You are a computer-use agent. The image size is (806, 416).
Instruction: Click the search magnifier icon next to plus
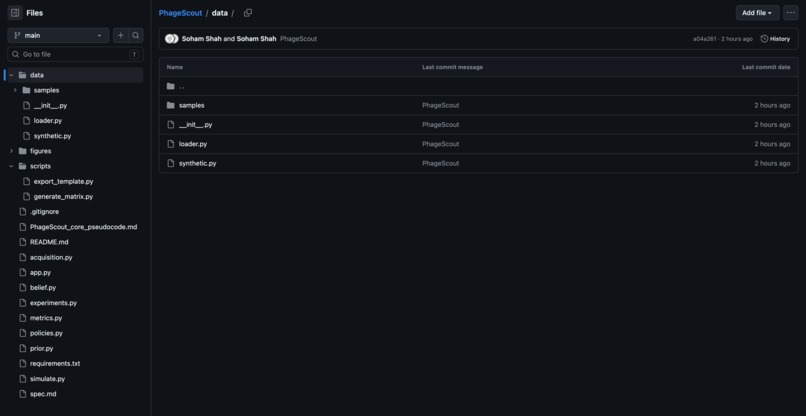pyautogui.click(x=136, y=35)
